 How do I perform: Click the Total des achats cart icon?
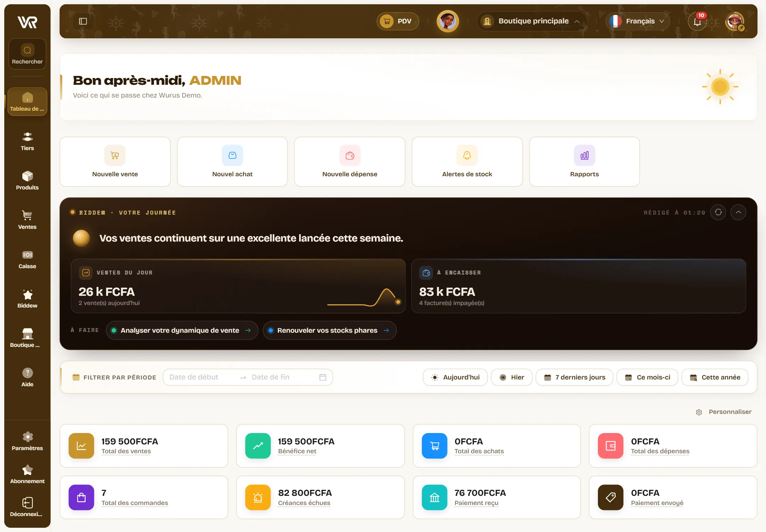pos(434,446)
